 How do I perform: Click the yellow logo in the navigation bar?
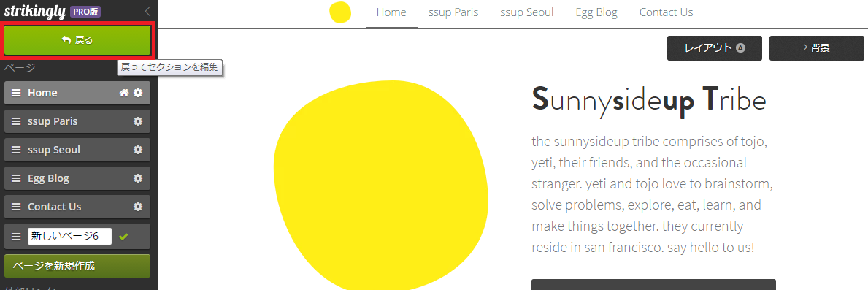pos(340,12)
